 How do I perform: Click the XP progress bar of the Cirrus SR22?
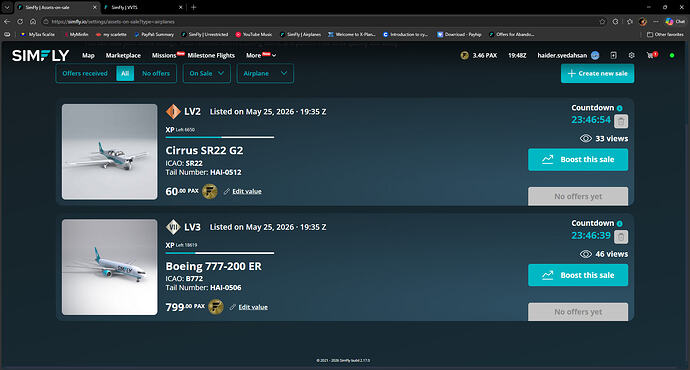[220, 137]
